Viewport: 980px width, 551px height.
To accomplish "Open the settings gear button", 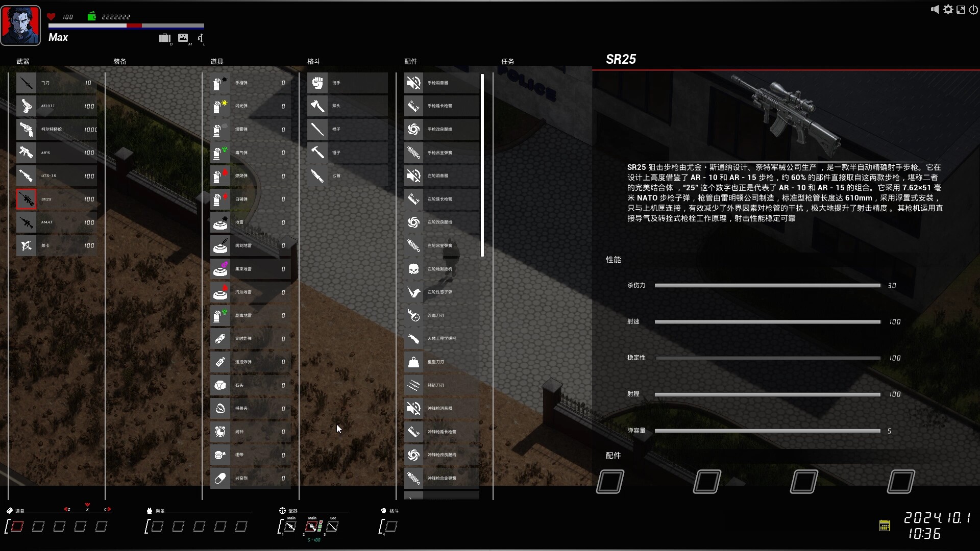I will click(x=948, y=10).
